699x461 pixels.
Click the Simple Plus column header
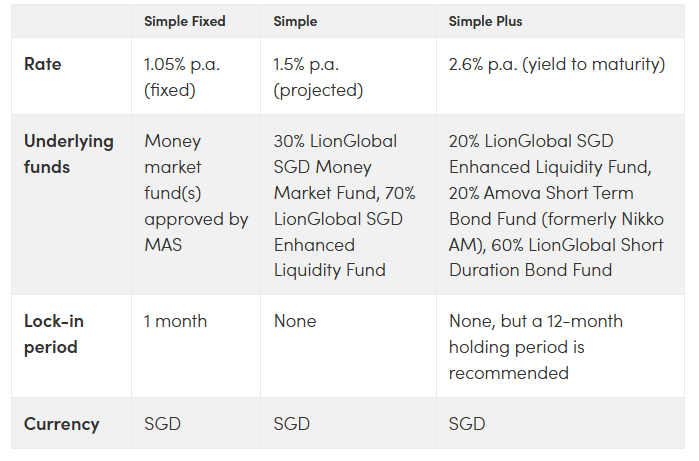tap(485, 21)
